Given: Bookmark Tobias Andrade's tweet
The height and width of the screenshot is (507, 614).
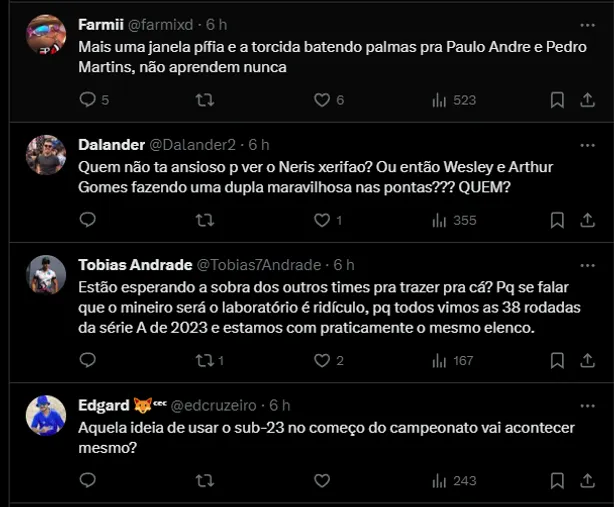Looking at the screenshot, I should pyautogui.click(x=558, y=360).
